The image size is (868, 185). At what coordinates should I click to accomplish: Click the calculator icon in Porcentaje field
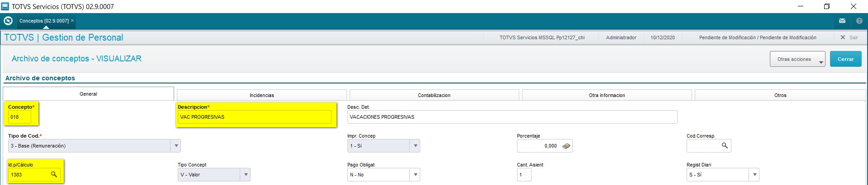[x=566, y=146]
